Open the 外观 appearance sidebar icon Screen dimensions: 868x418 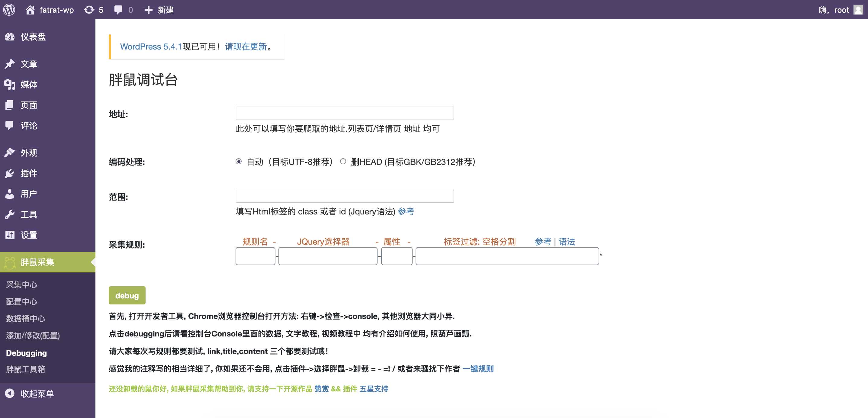point(10,152)
